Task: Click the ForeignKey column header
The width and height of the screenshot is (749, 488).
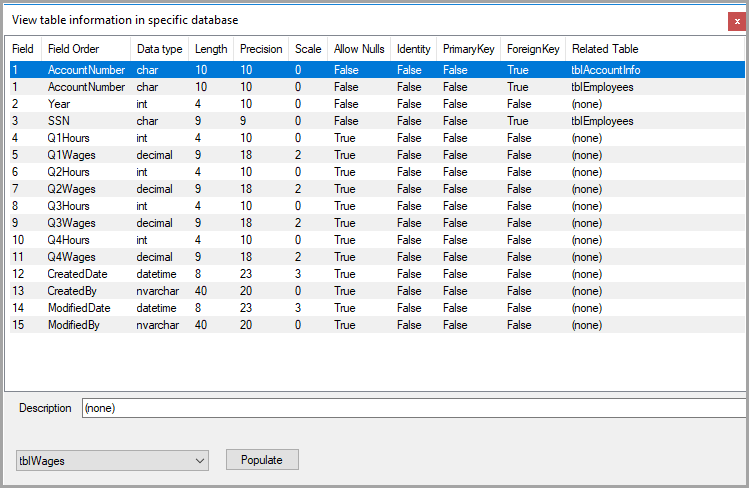Action: tap(533, 49)
